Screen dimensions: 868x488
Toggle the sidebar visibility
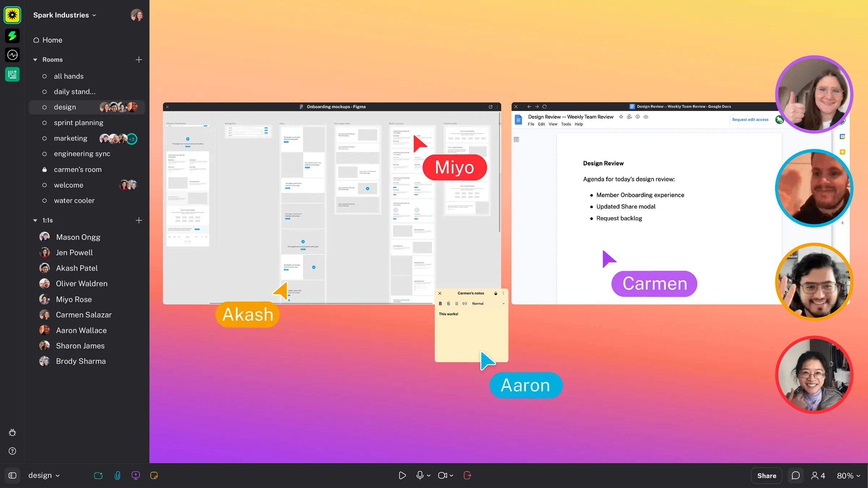(x=12, y=475)
